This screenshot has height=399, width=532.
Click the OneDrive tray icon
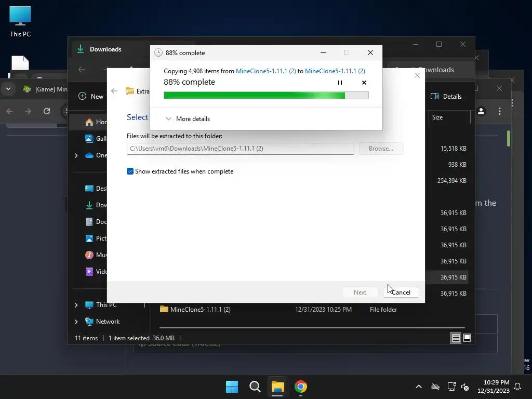(x=435, y=387)
